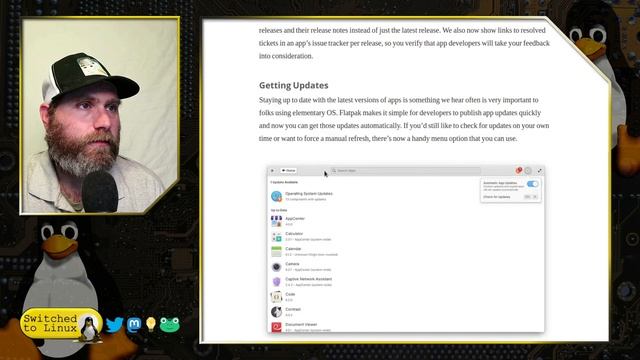Focus the Search Apps field
This screenshot has height=360, width=640.
coord(405,171)
